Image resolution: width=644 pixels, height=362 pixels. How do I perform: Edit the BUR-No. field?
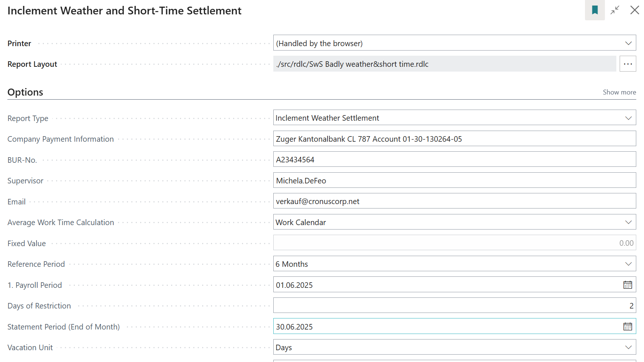[x=454, y=159]
